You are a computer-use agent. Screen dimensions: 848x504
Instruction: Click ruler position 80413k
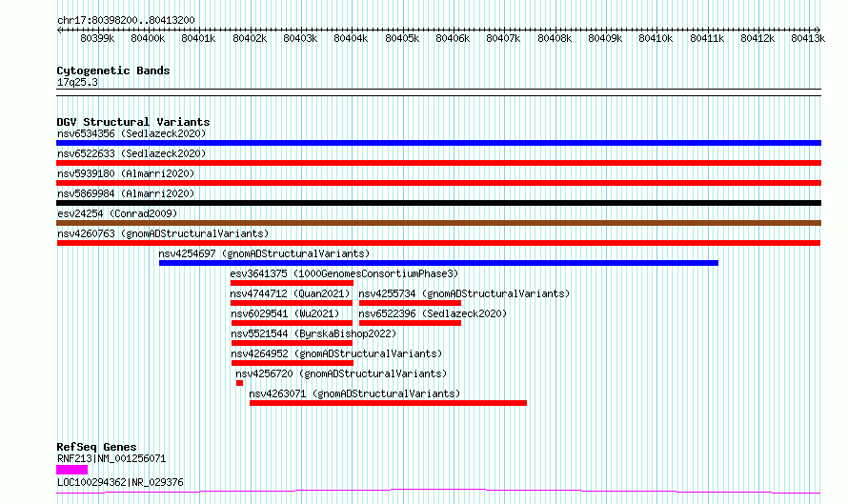click(x=808, y=38)
